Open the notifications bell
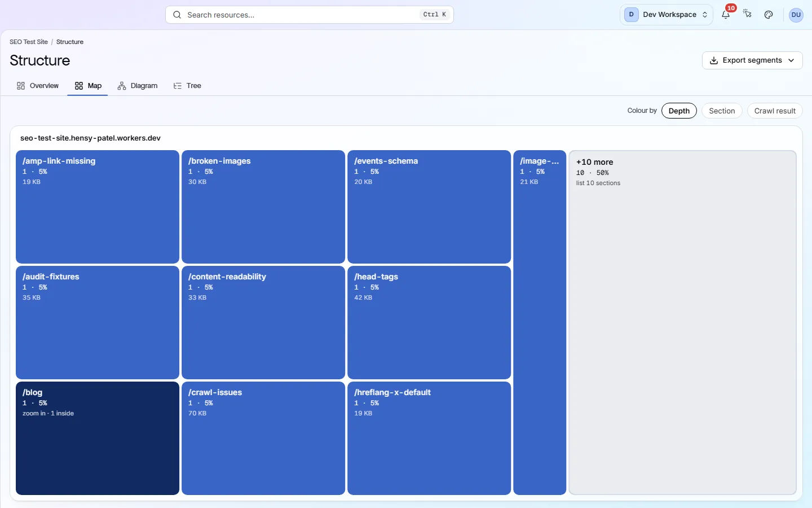Image resolution: width=812 pixels, height=508 pixels. (x=726, y=15)
